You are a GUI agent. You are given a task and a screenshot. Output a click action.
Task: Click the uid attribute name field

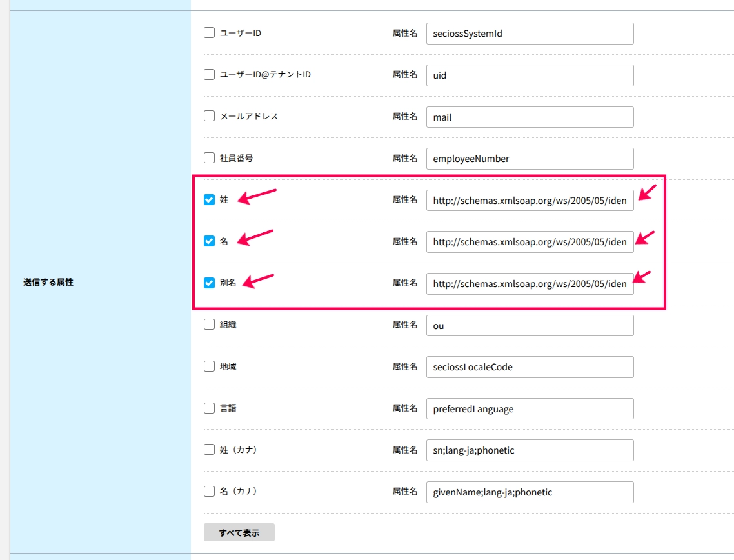coord(530,75)
